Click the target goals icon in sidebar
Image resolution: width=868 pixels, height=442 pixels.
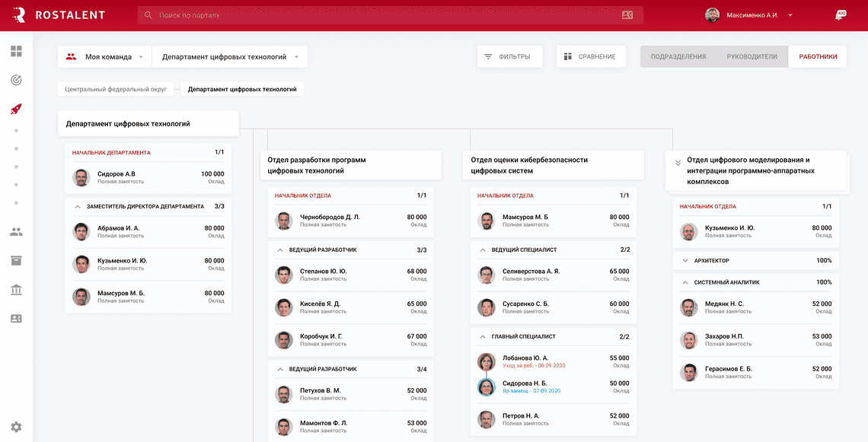(x=16, y=79)
